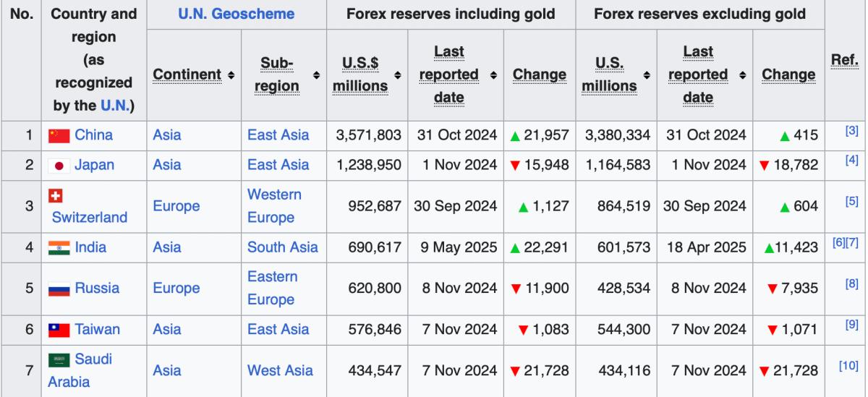Screen dimensions: 868x397
Task: Click the Switzerland flag icon
Action: point(55,196)
